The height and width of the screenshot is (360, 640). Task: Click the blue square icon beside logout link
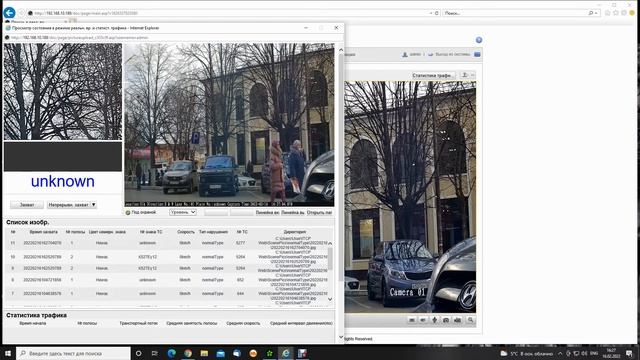click(477, 54)
